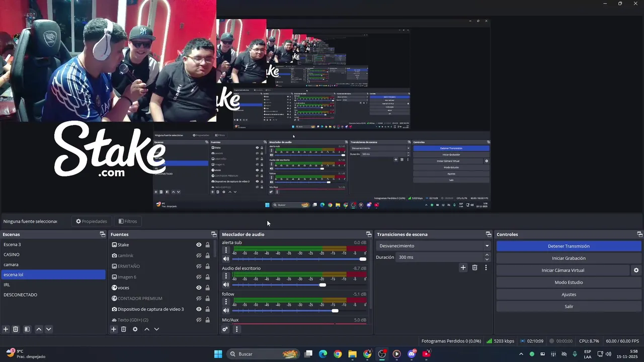This screenshot has width=644, height=362.
Task: Add a scene transition with plus
Action: click(463, 267)
